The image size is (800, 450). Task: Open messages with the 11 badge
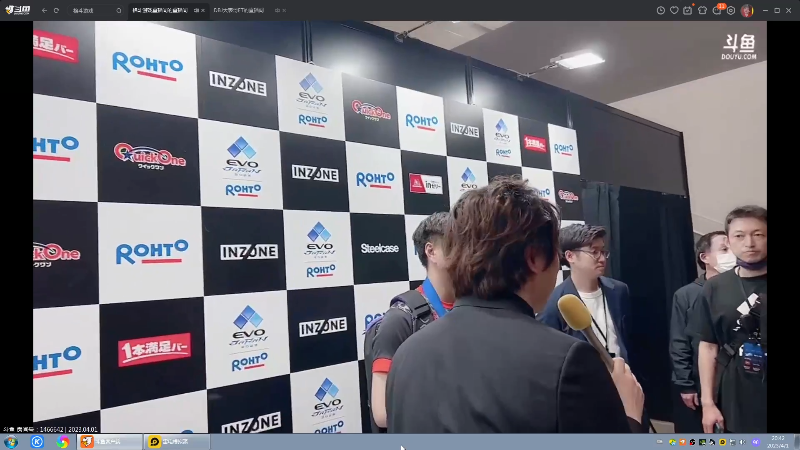pyautogui.click(x=717, y=10)
